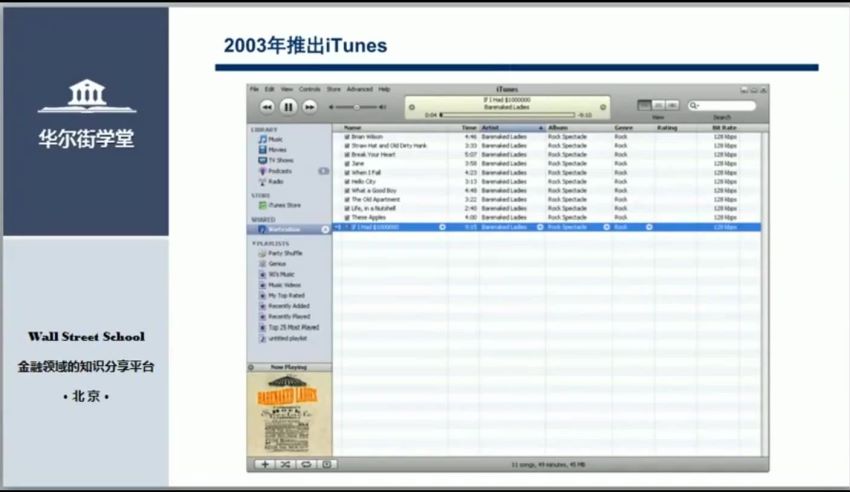Screen dimensions: 850x492
Task: Open the View menu
Action: click(x=287, y=89)
